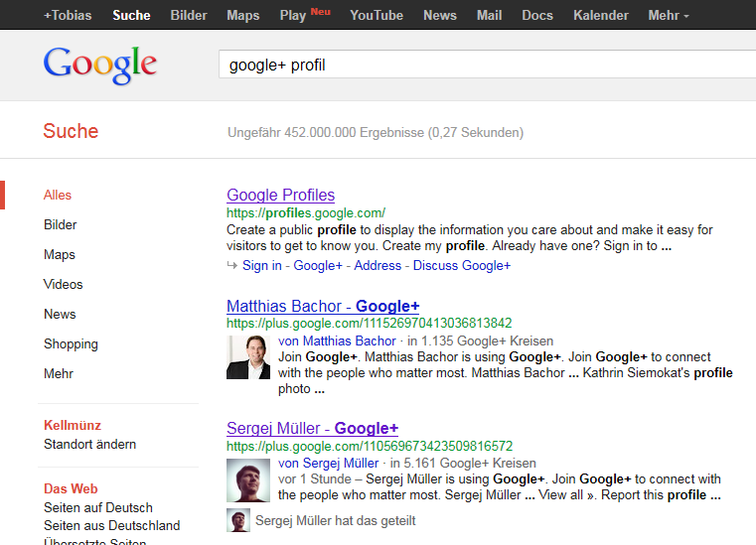Click the Ungefähr 452.000.000 Ergebnisse result count
The height and width of the screenshot is (545, 756).
click(x=376, y=132)
